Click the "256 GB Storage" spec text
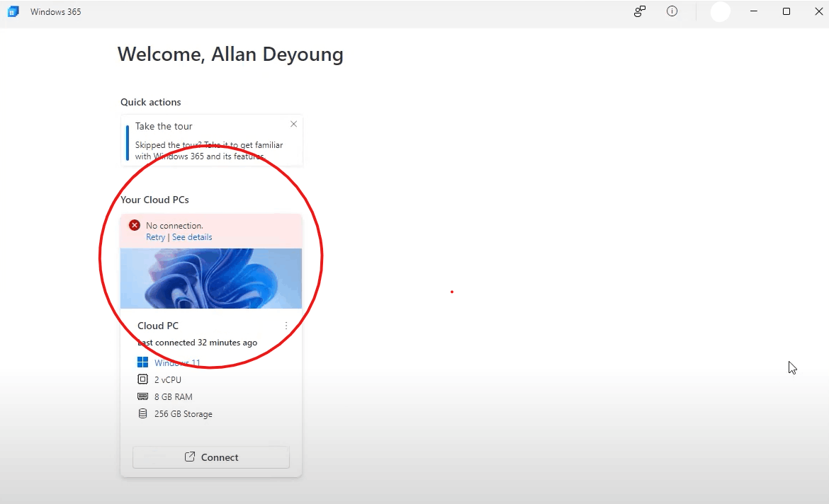This screenshot has height=504, width=829. (184, 414)
